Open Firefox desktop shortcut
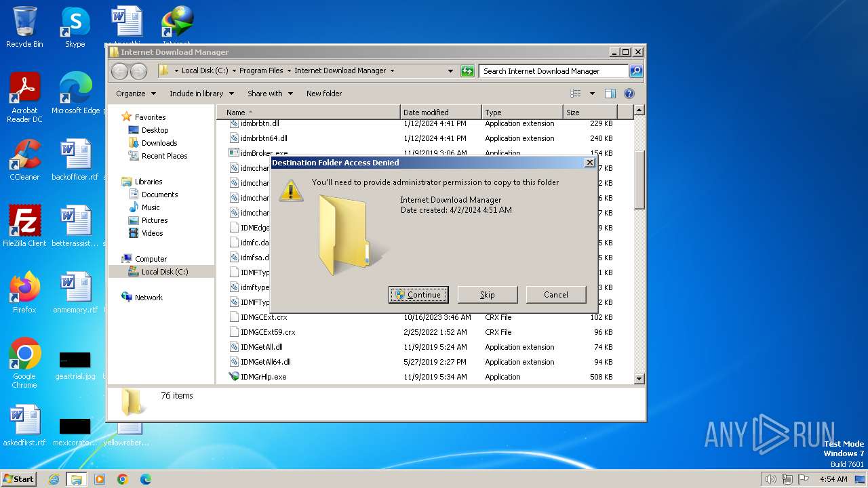 tap(24, 293)
